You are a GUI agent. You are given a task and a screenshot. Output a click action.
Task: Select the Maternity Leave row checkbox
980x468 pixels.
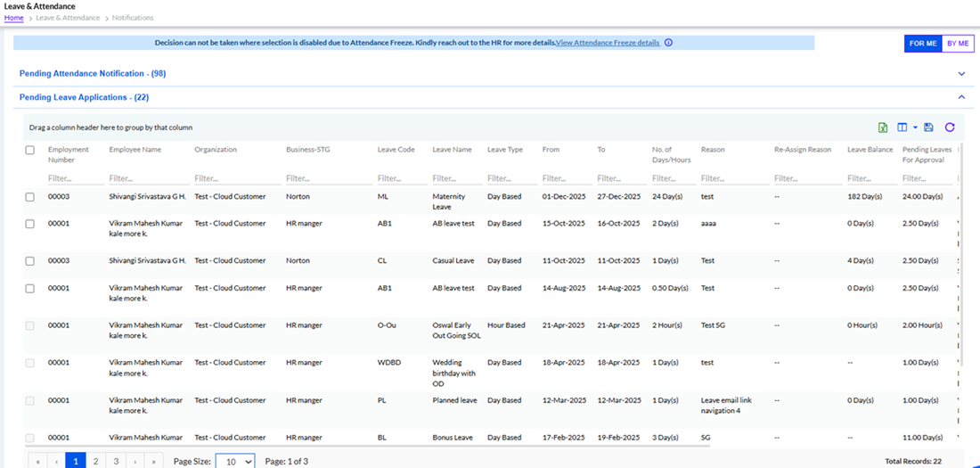click(x=30, y=197)
